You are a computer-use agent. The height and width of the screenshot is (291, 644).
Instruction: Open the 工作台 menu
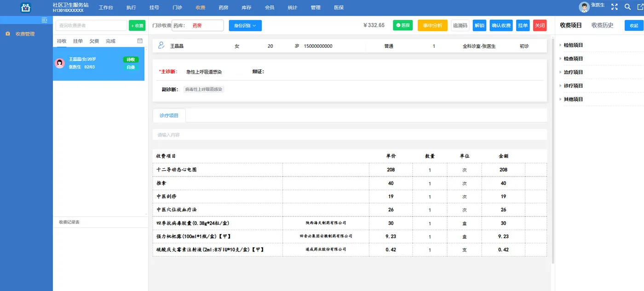106,8
